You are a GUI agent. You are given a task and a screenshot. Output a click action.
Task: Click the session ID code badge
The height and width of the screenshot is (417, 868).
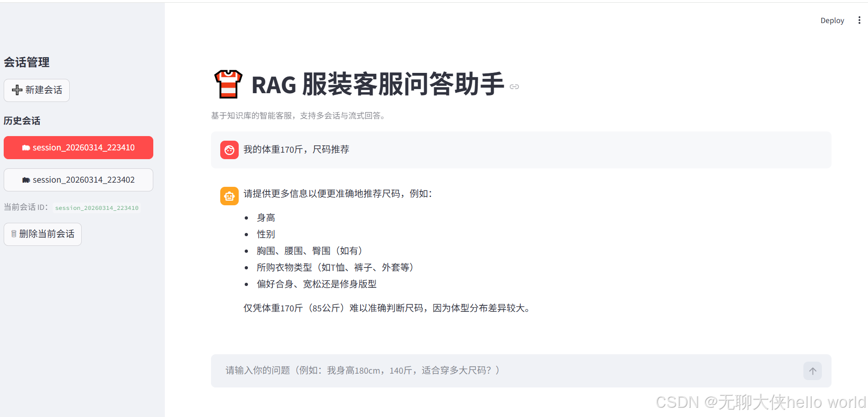click(96, 208)
